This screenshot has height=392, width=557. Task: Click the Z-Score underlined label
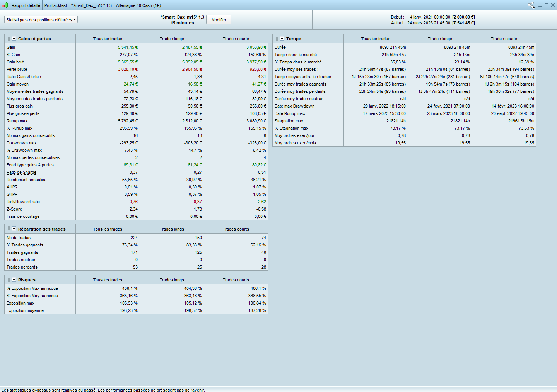[14, 209]
